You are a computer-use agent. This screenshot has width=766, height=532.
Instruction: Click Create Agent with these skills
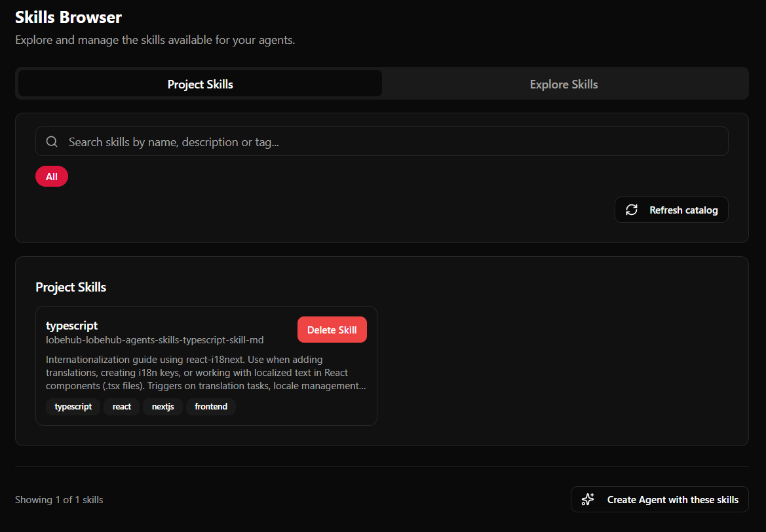click(672, 499)
